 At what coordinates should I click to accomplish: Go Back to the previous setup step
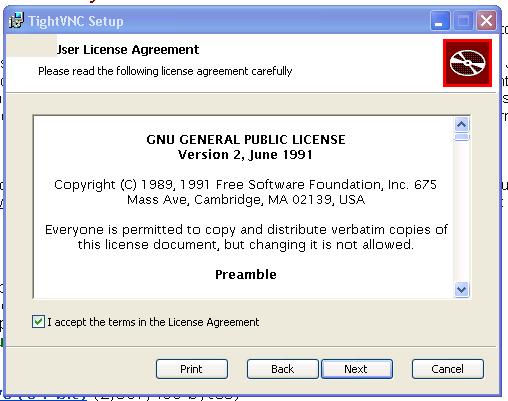tap(282, 369)
